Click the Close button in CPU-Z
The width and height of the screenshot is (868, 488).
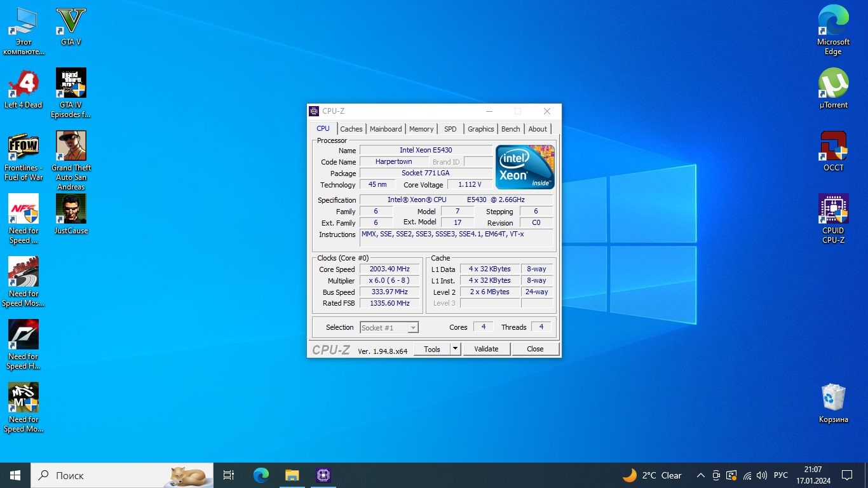tap(535, 349)
